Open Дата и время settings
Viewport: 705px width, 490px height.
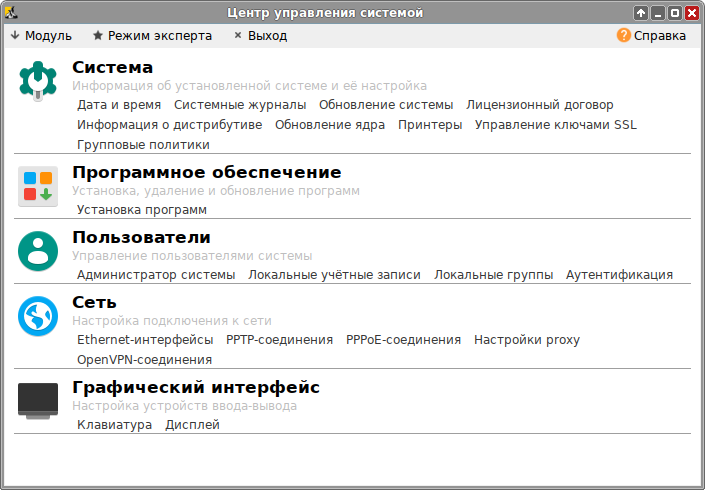(x=119, y=105)
